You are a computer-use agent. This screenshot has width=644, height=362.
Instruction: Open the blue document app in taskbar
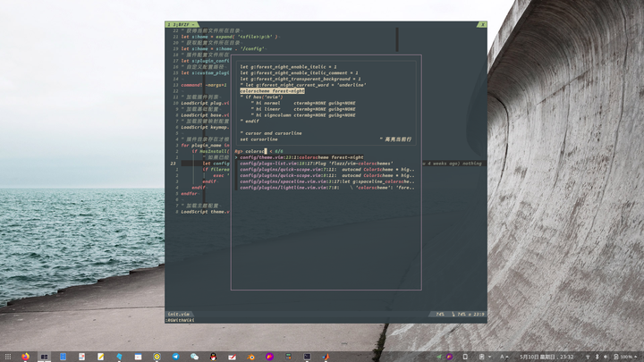point(63,357)
